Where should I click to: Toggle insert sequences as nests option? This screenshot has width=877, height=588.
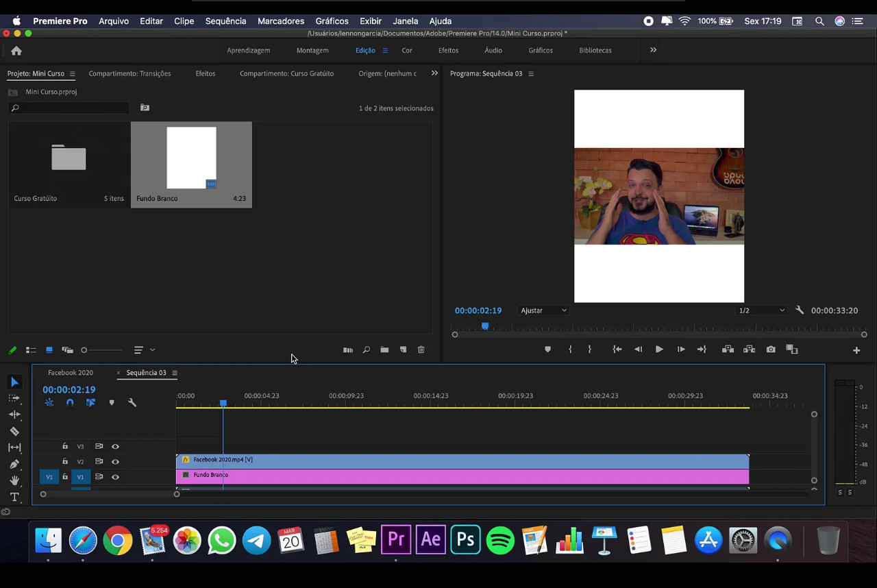pos(49,403)
